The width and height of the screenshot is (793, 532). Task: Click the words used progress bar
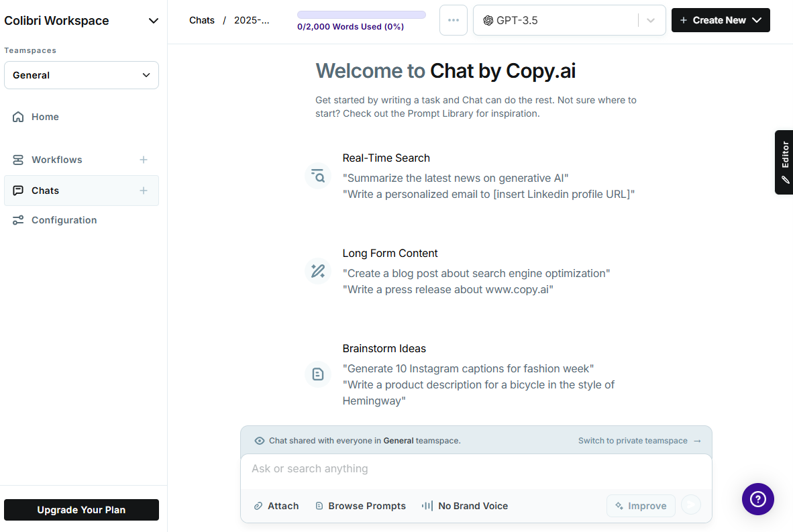[x=362, y=15]
